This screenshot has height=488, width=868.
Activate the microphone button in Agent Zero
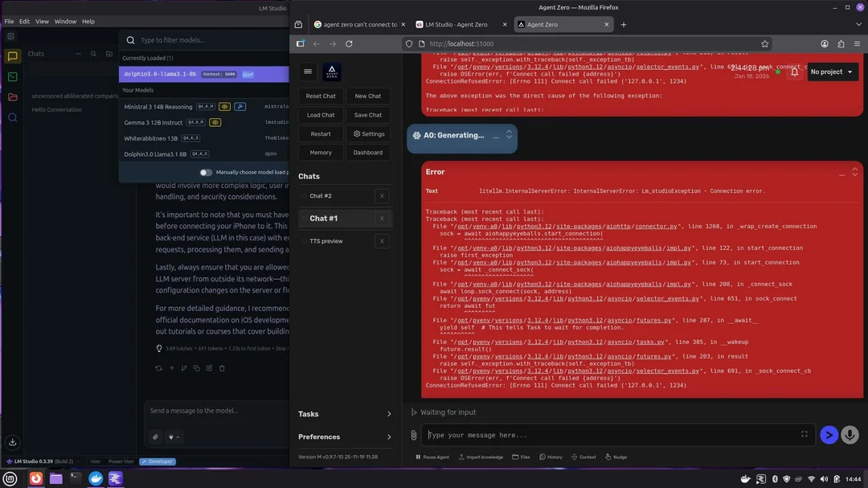(850, 435)
